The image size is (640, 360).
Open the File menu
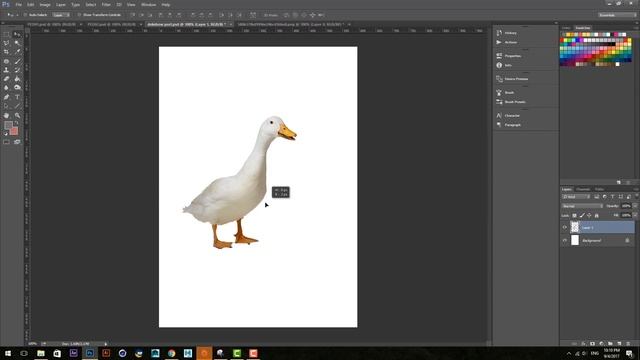tap(18, 4)
